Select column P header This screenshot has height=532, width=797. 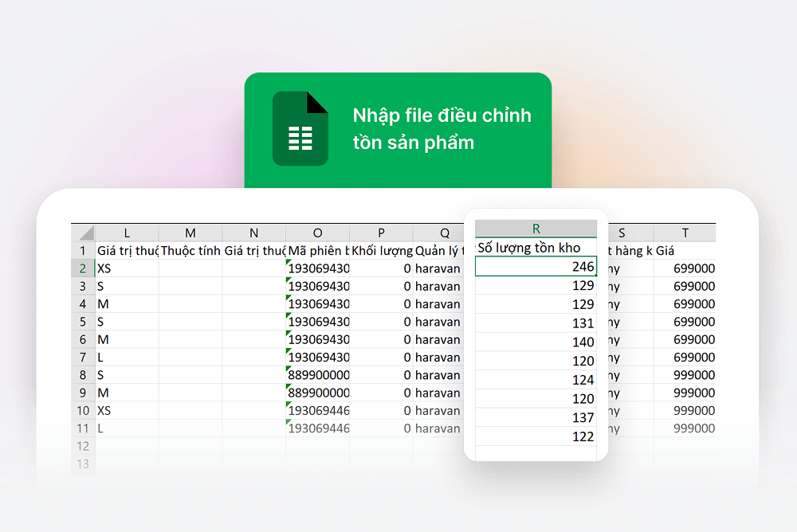381,233
